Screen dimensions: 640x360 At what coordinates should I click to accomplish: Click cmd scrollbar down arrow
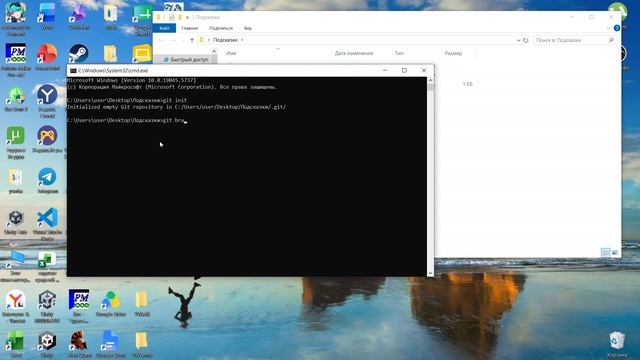[x=430, y=273]
